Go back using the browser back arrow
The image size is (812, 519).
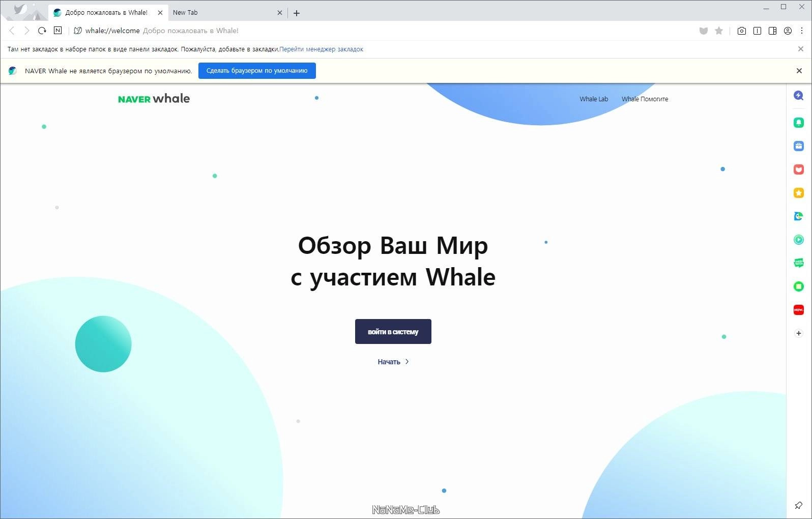click(12, 31)
